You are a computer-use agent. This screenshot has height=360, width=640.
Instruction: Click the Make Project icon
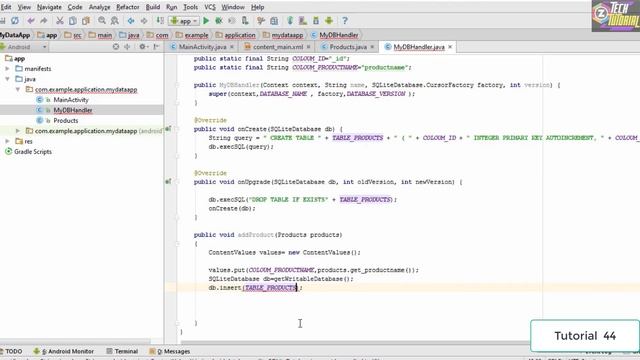click(160, 20)
